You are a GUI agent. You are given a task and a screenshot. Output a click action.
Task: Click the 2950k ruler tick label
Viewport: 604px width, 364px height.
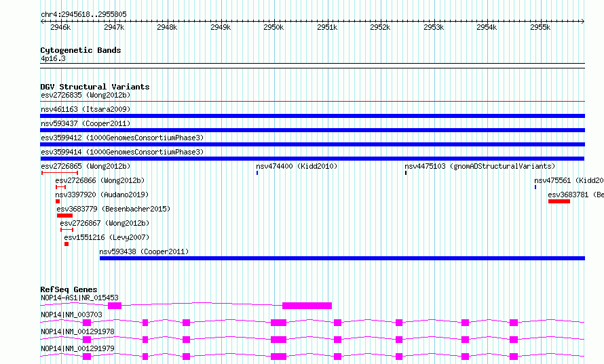click(273, 27)
